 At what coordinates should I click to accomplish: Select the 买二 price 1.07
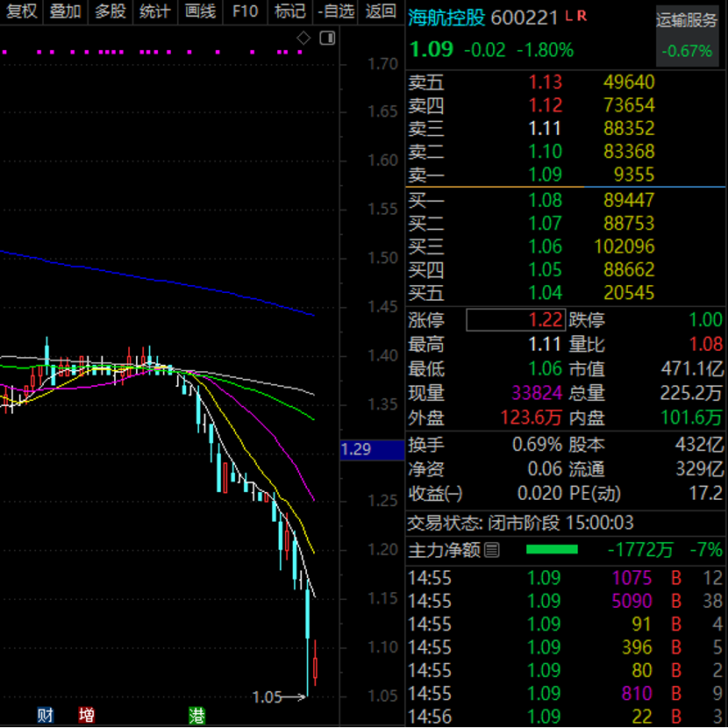click(546, 224)
